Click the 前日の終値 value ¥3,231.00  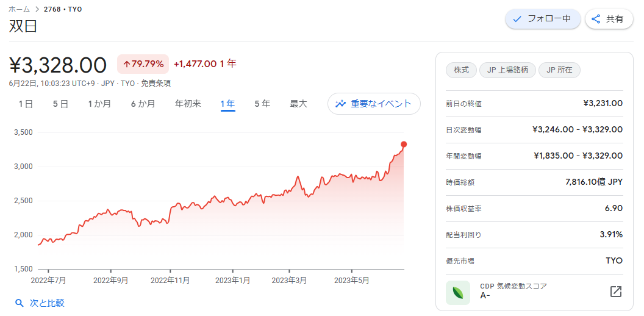[603, 104]
